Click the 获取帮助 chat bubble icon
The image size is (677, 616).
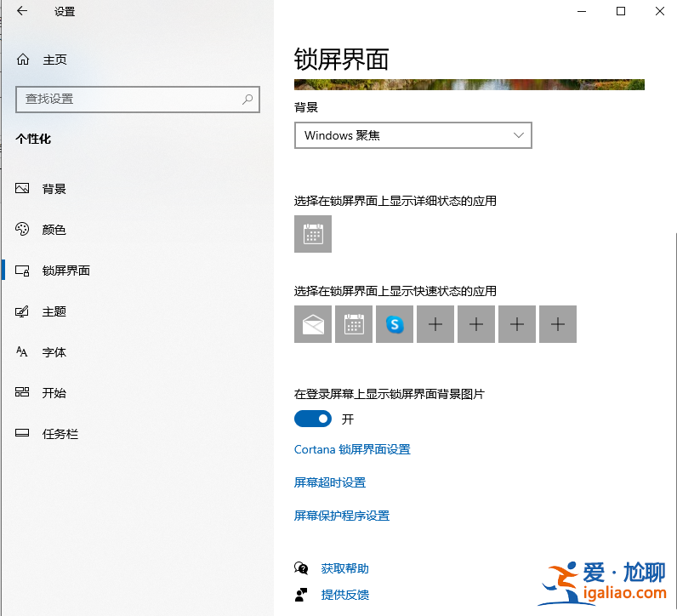pyautogui.click(x=301, y=568)
